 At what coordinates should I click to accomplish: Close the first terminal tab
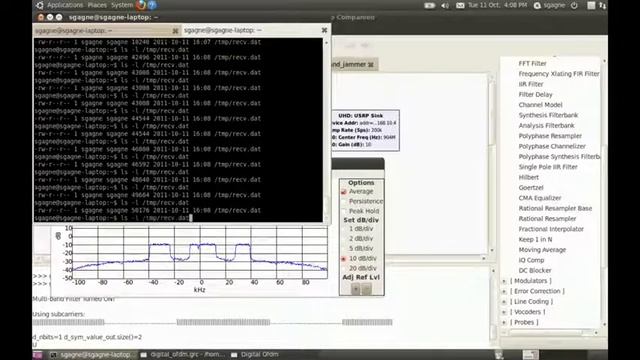tap(175, 31)
